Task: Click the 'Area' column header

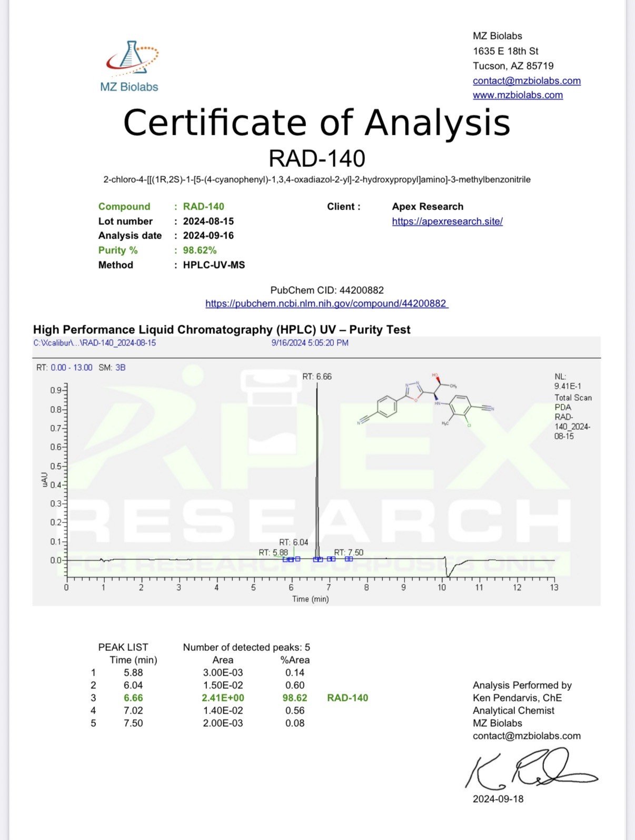Action: point(223,660)
